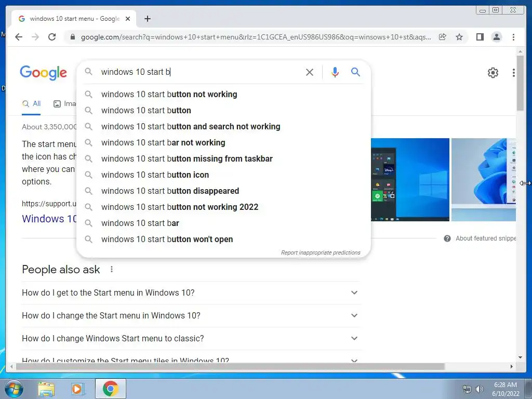Click the Google logo
Viewport: 532px width, 399px height.
(x=44, y=73)
